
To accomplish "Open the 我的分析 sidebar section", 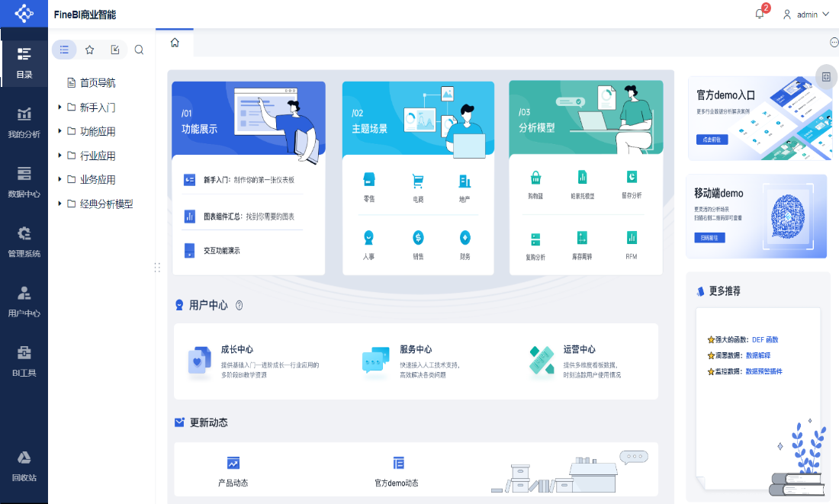I will (24, 123).
